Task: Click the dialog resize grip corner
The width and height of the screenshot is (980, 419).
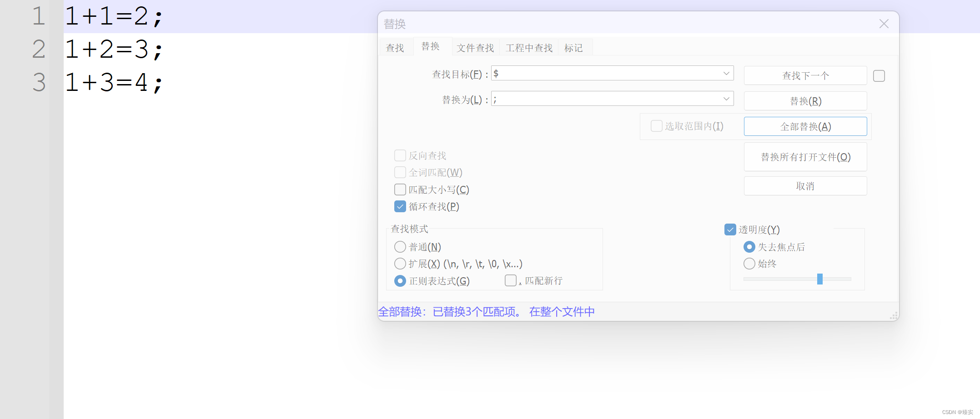Action: pos(894,316)
